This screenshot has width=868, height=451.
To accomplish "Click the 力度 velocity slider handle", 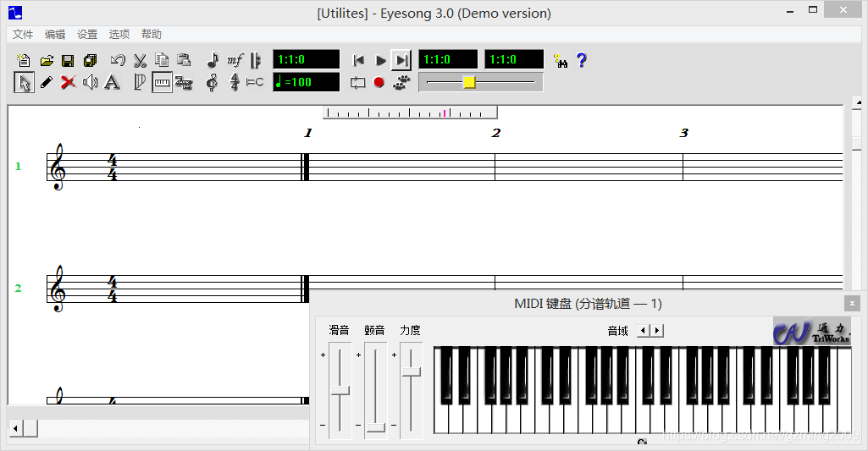I will click(x=412, y=371).
